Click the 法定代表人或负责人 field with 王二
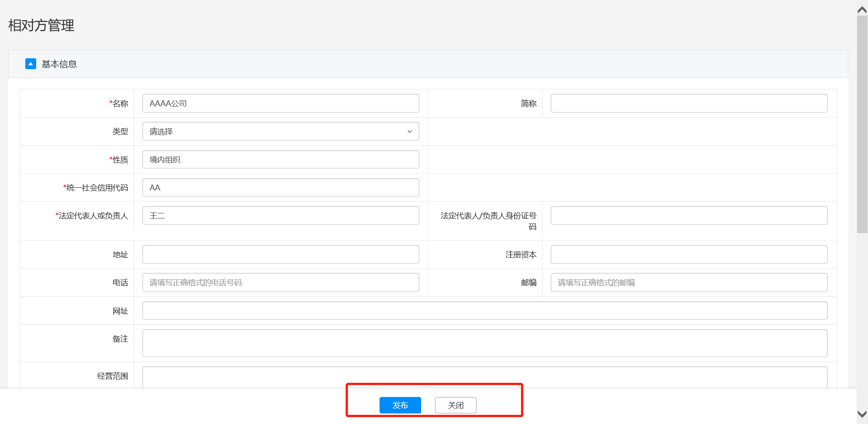The height and width of the screenshot is (424, 868). click(x=280, y=216)
